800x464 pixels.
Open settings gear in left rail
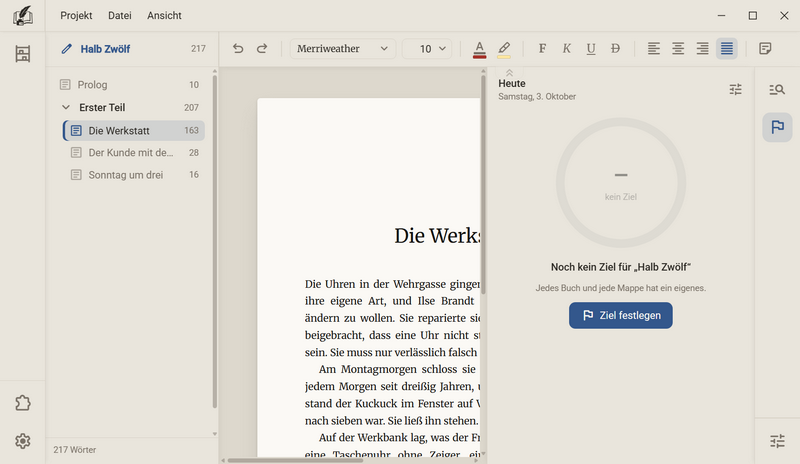tap(22, 441)
